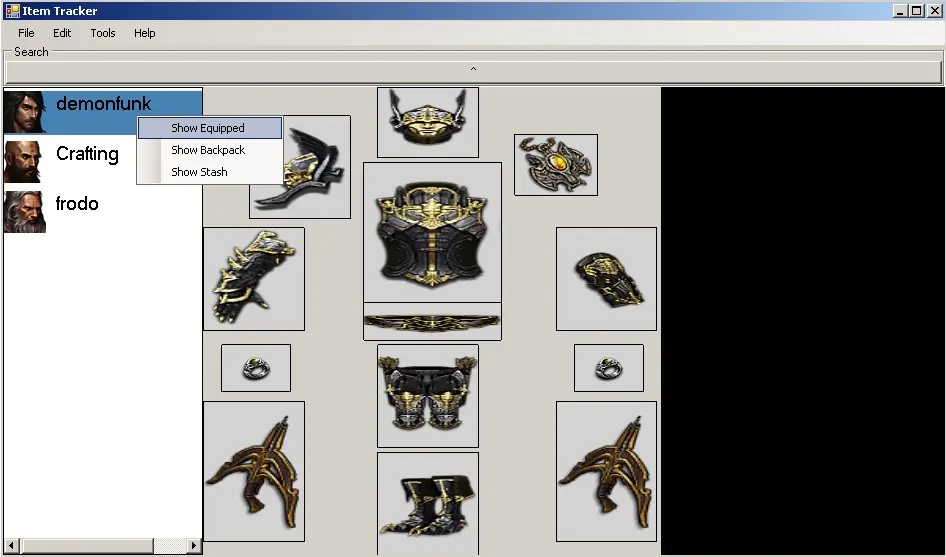Choose Show Stash from context menu

click(x=210, y=172)
